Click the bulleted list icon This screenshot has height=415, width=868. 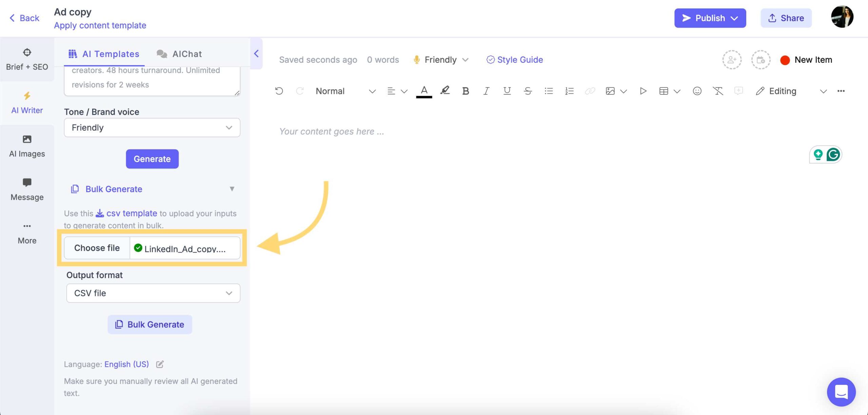coord(548,91)
